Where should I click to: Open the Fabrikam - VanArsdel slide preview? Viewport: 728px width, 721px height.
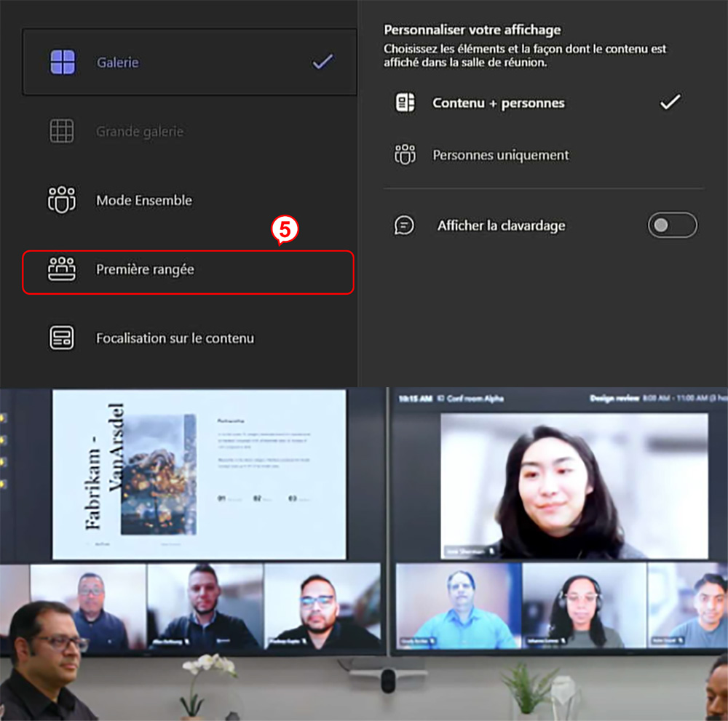(199, 474)
